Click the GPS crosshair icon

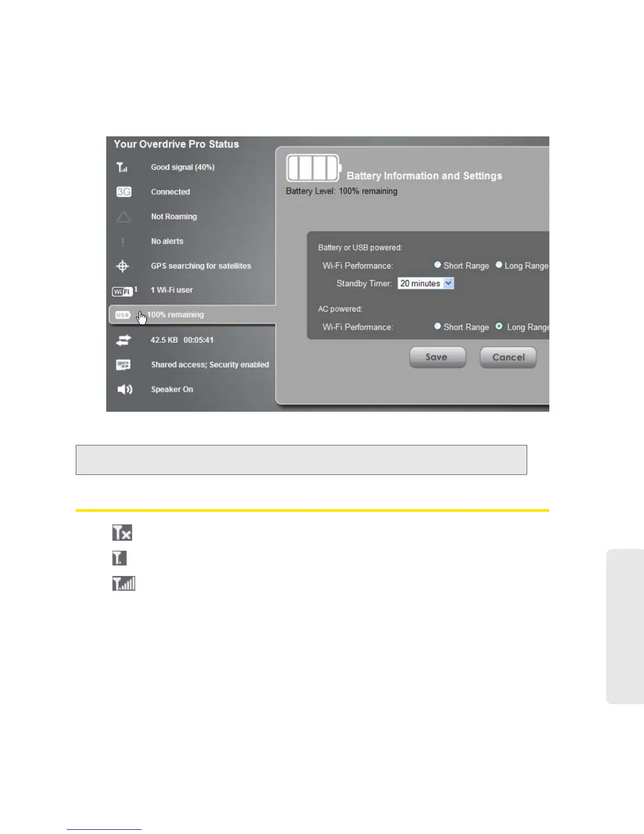[x=123, y=266]
